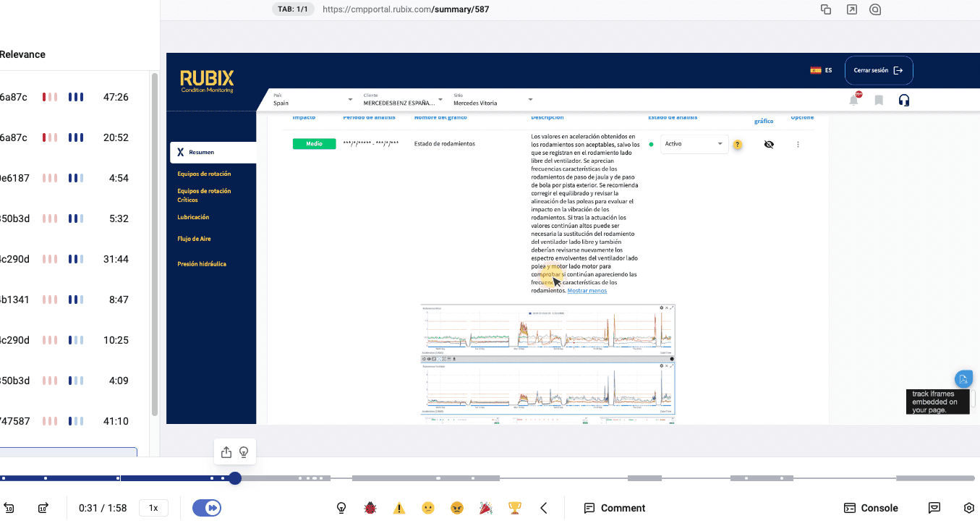Select the session row with duration 4:54
The image size is (980, 526).
pos(74,178)
